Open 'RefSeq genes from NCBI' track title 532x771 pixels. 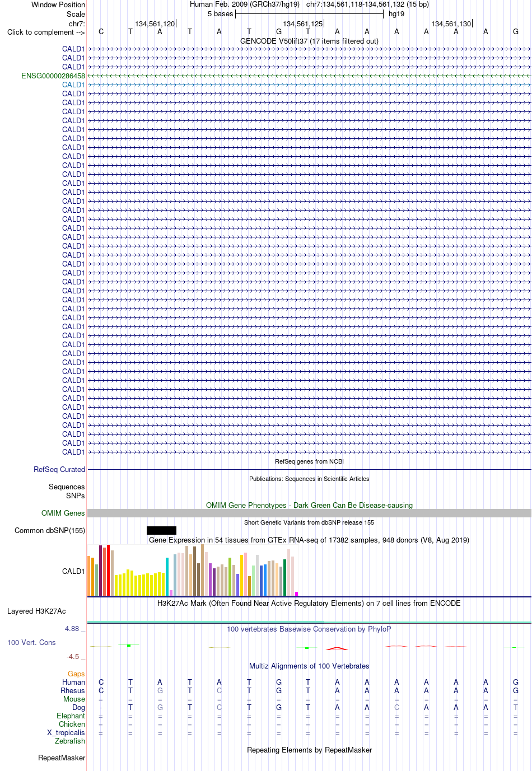[309, 461]
